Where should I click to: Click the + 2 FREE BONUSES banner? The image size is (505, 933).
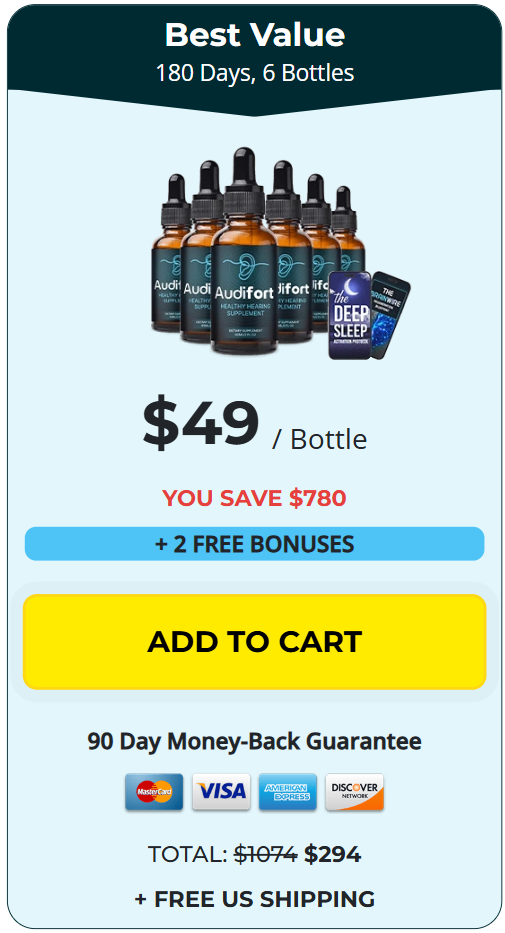[255, 544]
